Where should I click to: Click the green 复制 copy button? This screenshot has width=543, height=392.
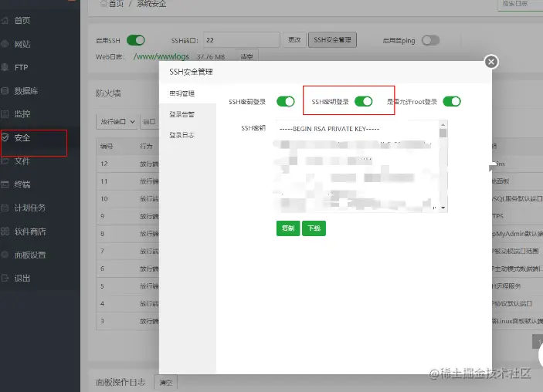288,228
